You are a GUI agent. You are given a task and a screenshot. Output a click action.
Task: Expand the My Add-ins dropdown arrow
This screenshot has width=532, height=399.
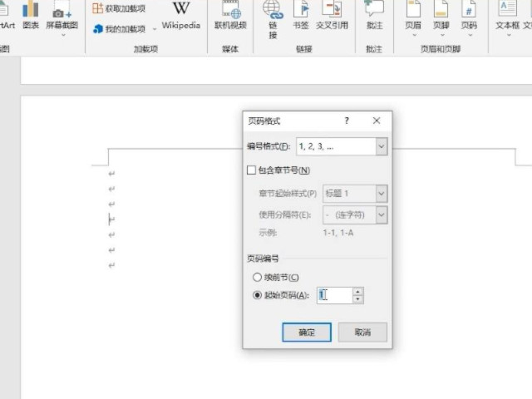pos(155,29)
